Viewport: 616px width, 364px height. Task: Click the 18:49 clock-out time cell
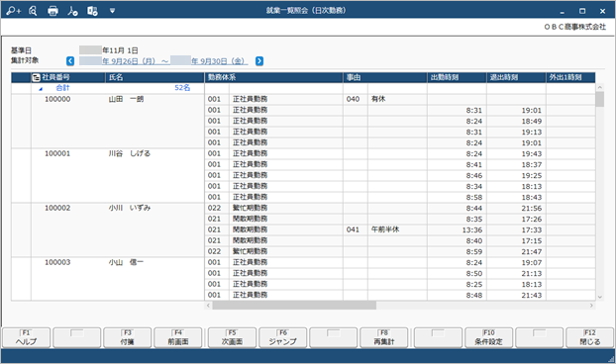click(516, 122)
